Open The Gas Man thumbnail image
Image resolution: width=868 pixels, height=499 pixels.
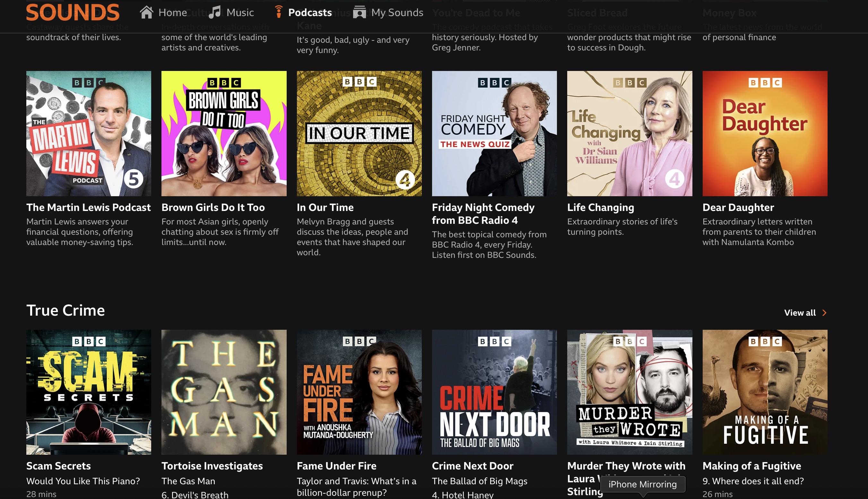click(x=224, y=392)
